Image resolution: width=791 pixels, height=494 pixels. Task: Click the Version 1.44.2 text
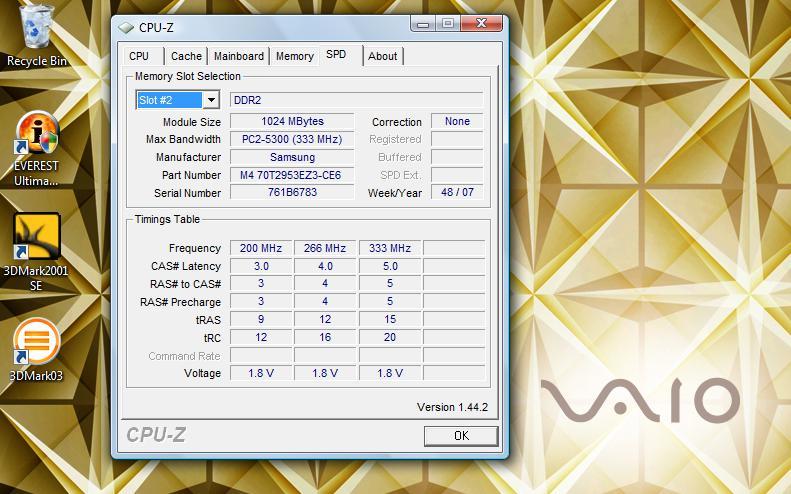[453, 407]
